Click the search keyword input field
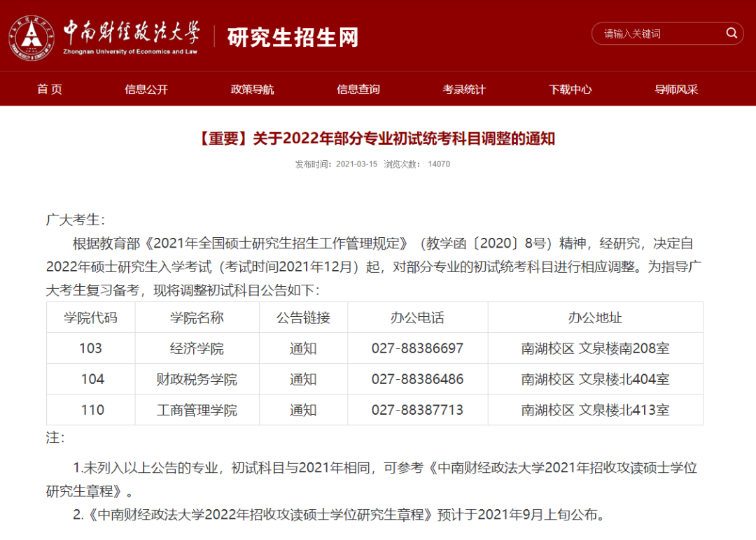Screen dimensions: 756x540 point(658,33)
